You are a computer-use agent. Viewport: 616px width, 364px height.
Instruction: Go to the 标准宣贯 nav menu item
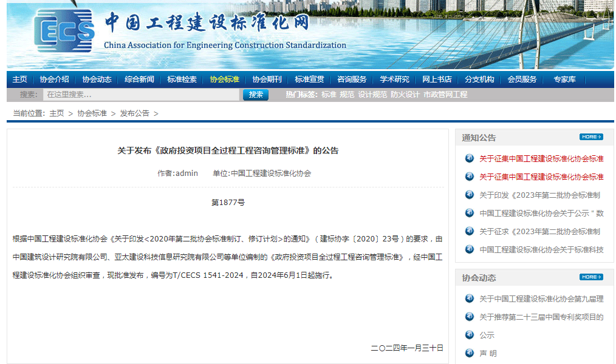[x=309, y=79]
